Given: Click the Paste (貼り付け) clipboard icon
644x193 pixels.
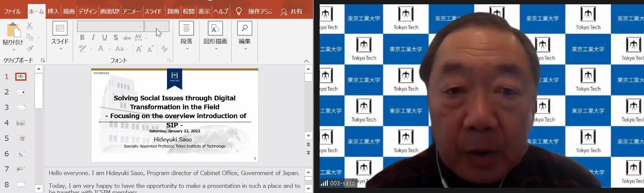Looking at the screenshot, I should click(13, 30).
